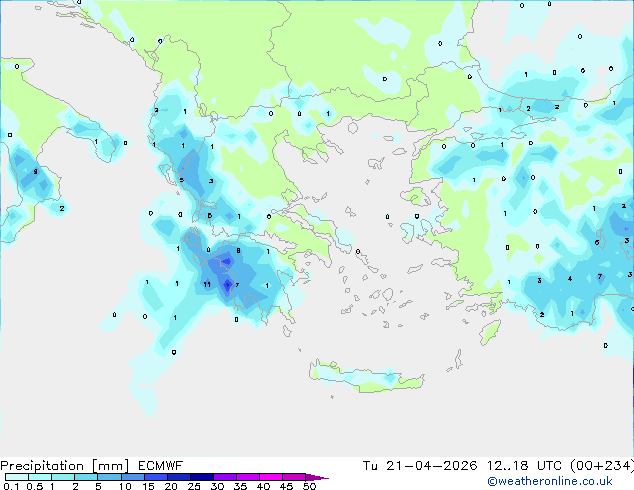Click the 5–10 mm legend swatch

point(109,477)
